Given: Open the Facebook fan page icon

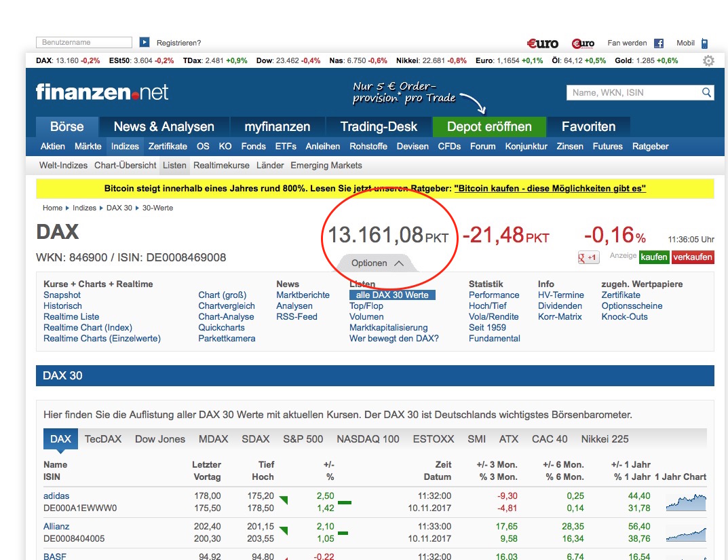Looking at the screenshot, I should click(x=658, y=43).
